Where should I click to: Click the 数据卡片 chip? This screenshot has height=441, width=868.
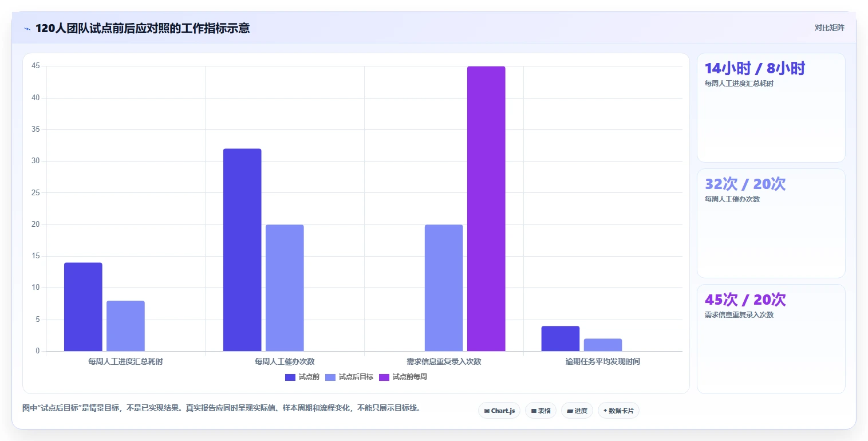(x=618, y=411)
